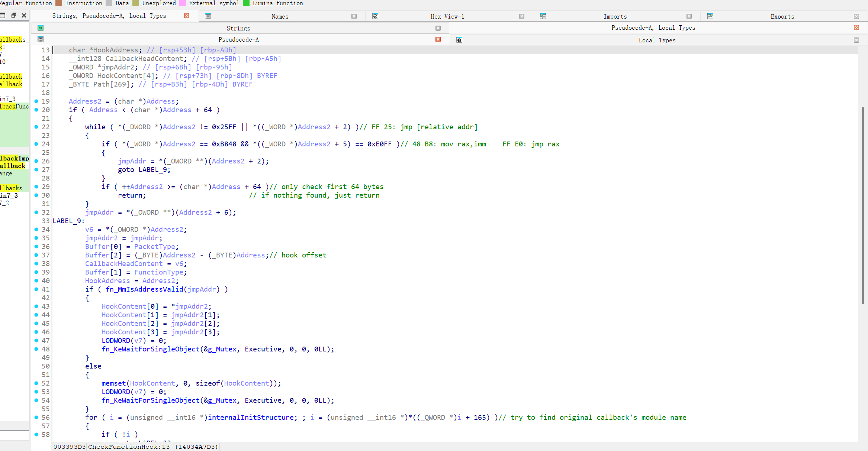Click 'CallbackHeadContent' declaration on line 14

[x=144, y=58]
